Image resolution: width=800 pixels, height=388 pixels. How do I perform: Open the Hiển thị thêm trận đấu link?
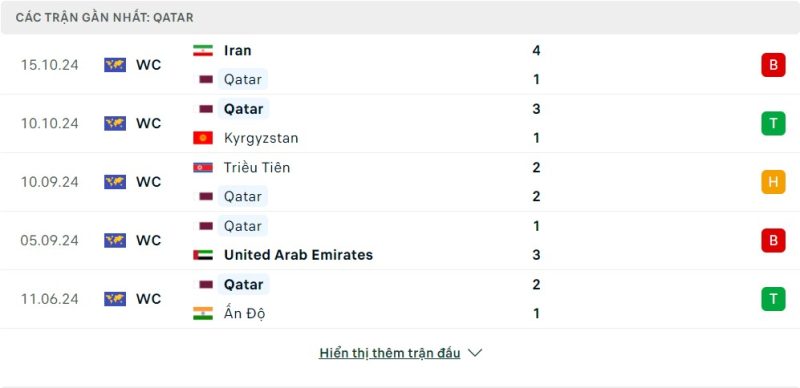point(390,353)
